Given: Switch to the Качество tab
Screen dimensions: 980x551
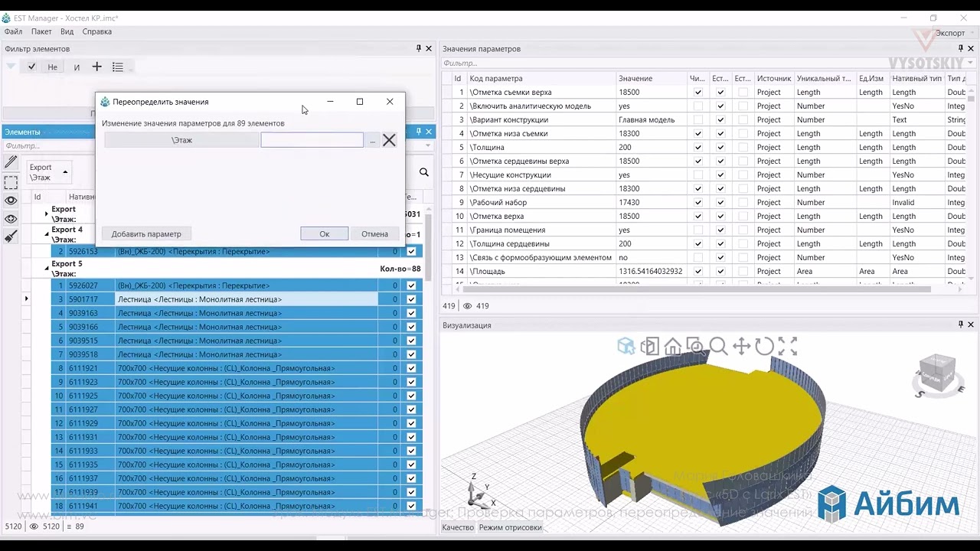Looking at the screenshot, I should (458, 527).
